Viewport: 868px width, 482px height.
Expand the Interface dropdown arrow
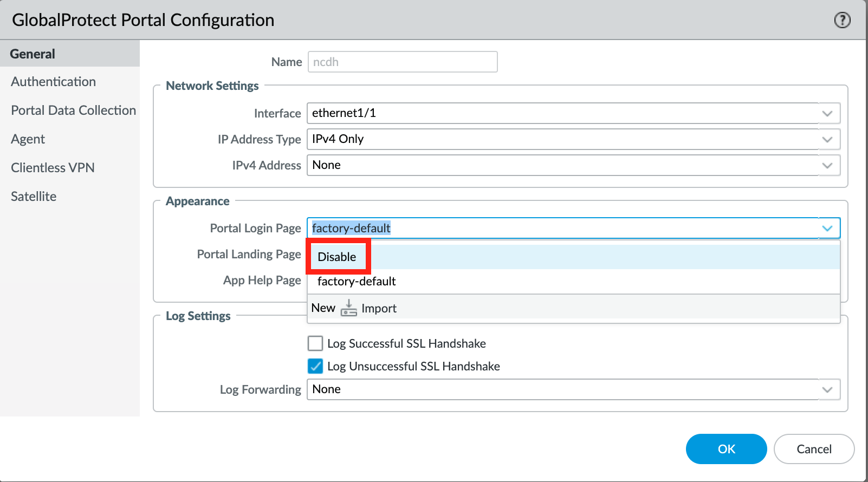[x=827, y=113]
